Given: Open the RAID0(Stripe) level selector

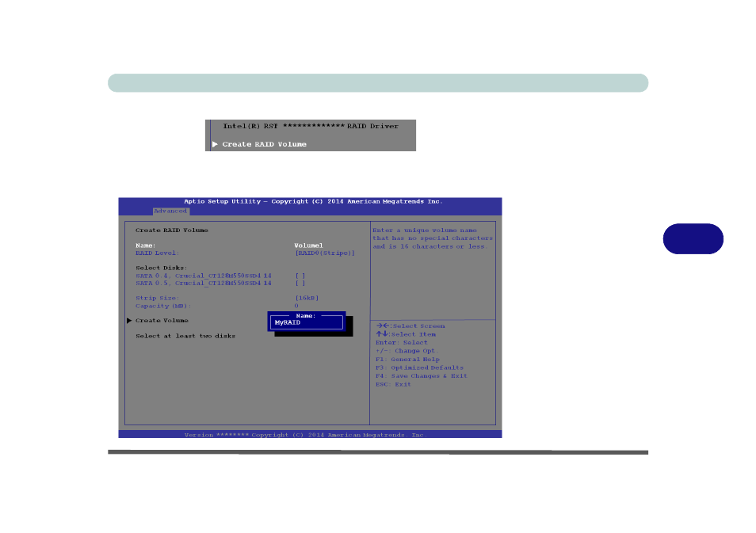Looking at the screenshot, I should tap(324, 253).
